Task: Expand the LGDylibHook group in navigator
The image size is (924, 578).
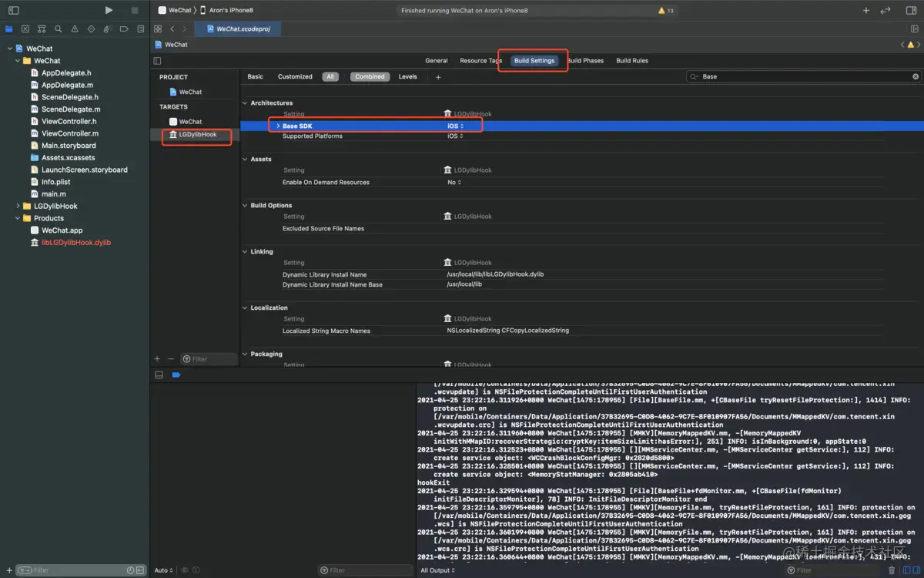Action: [x=18, y=206]
